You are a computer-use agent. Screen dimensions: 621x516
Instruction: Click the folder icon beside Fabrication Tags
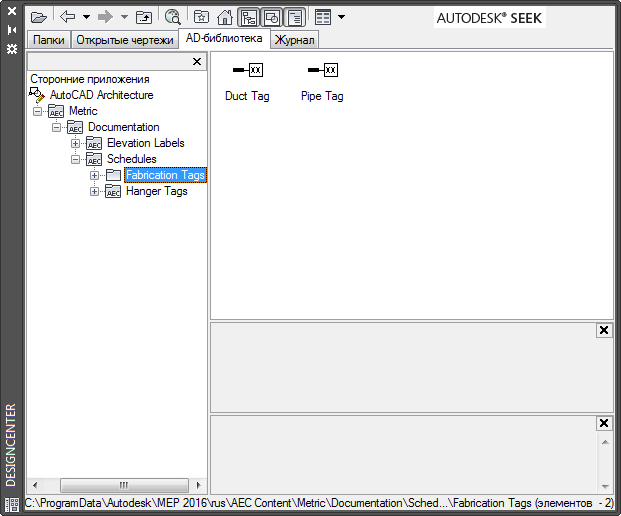(113, 175)
